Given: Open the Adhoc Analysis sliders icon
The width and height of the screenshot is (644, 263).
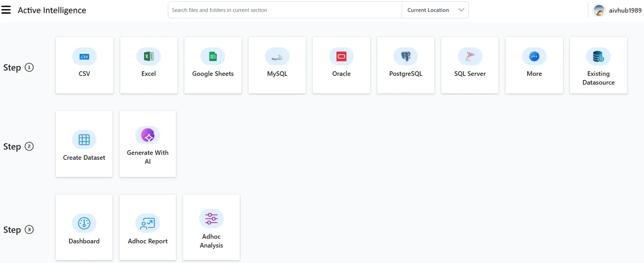Looking at the screenshot, I should pyautogui.click(x=211, y=219).
